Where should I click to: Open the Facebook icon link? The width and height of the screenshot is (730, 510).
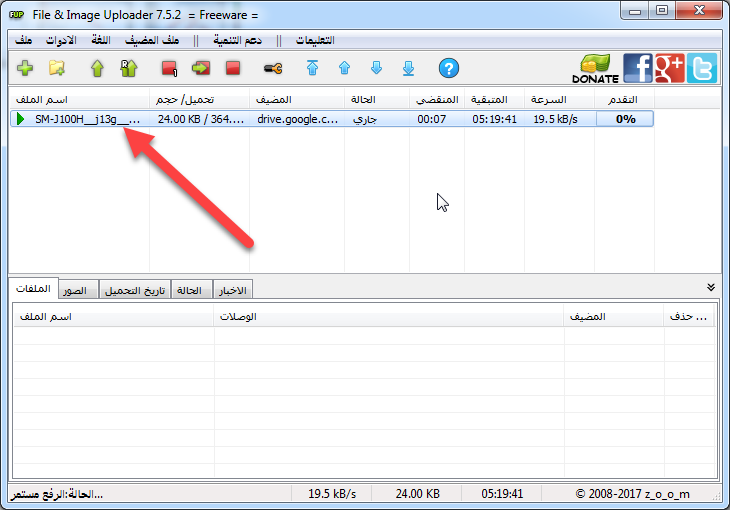637,68
